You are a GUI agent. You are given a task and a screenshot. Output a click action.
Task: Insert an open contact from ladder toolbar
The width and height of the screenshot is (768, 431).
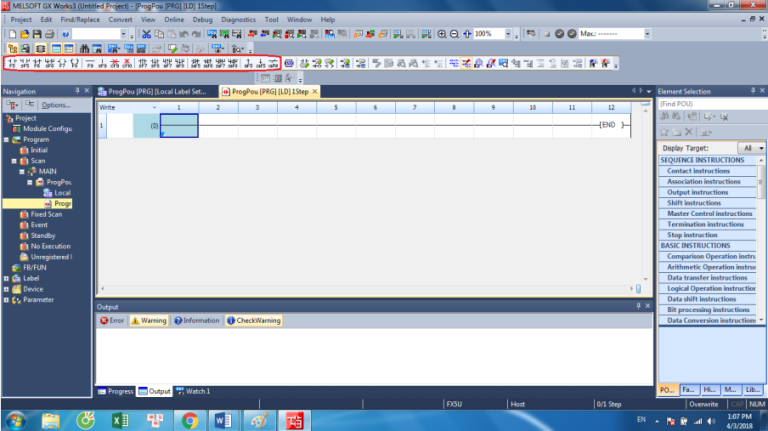12,63
